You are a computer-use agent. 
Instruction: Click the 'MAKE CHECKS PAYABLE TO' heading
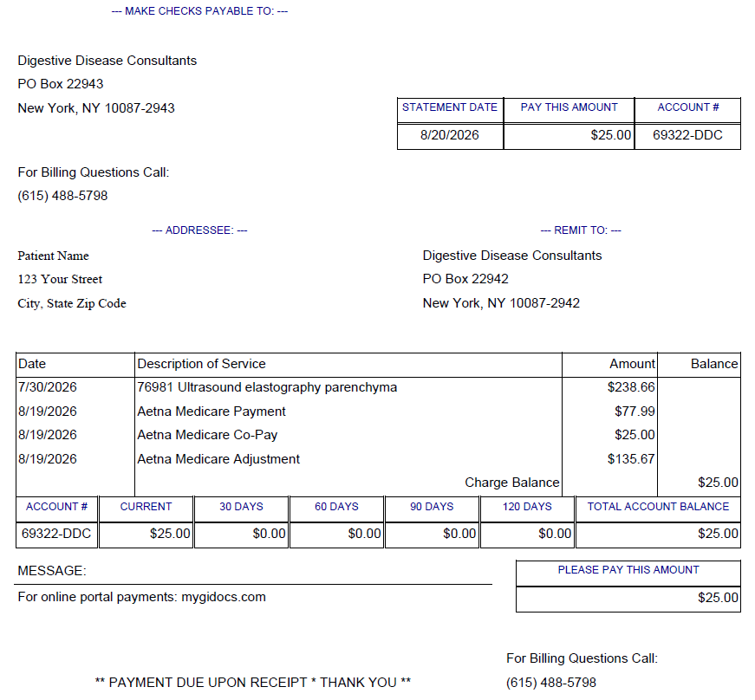click(x=199, y=11)
